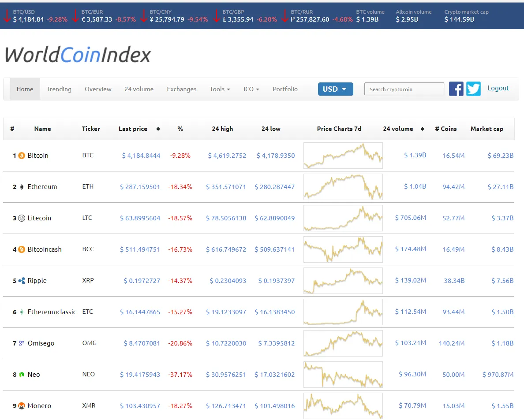
Task: Click the # Coins column header
Action: tap(446, 129)
